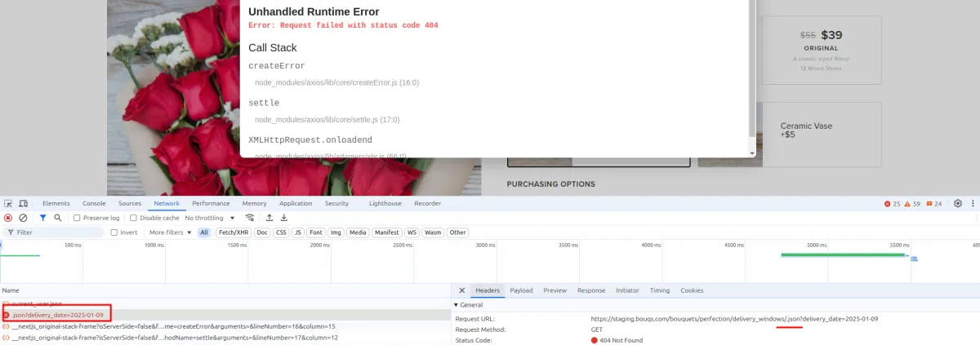Viewport: 980px width, 345px height.
Task: Open DevTools settings gear
Action: [x=958, y=203]
